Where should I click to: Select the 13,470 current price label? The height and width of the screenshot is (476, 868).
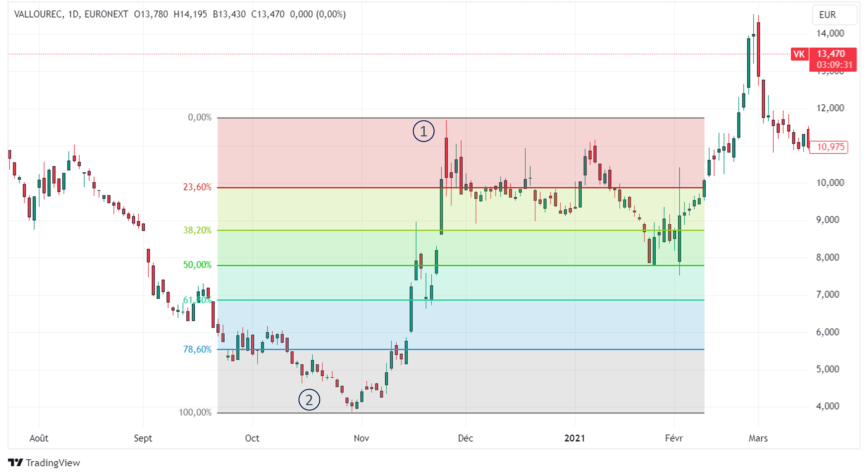pyautogui.click(x=831, y=54)
